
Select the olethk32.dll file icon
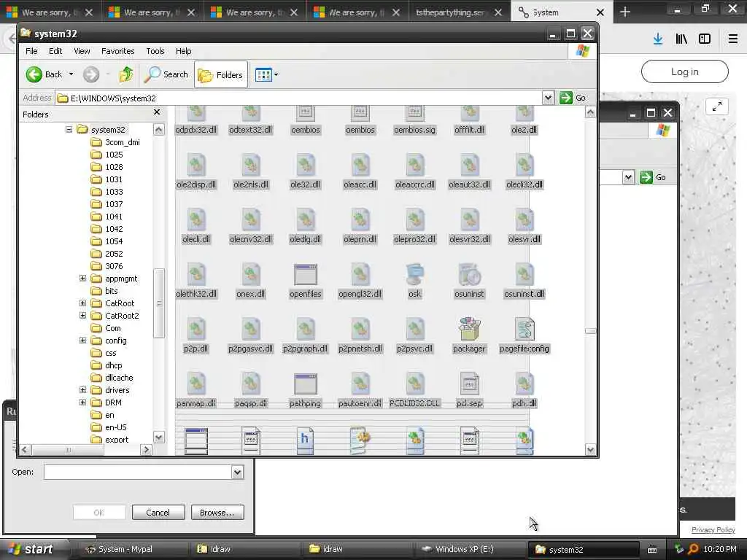(196, 275)
